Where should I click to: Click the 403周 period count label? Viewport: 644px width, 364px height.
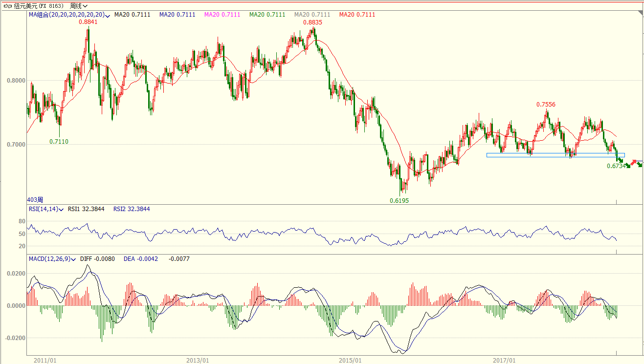click(x=35, y=200)
